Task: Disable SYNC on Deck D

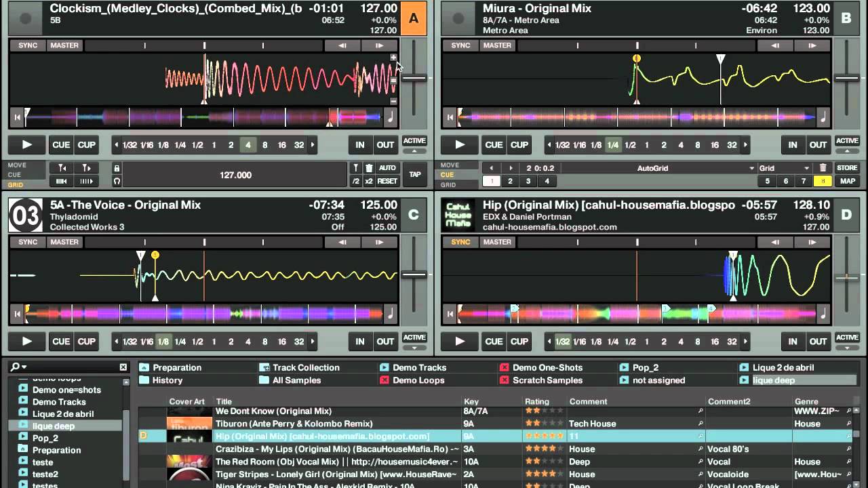Action: tap(460, 242)
